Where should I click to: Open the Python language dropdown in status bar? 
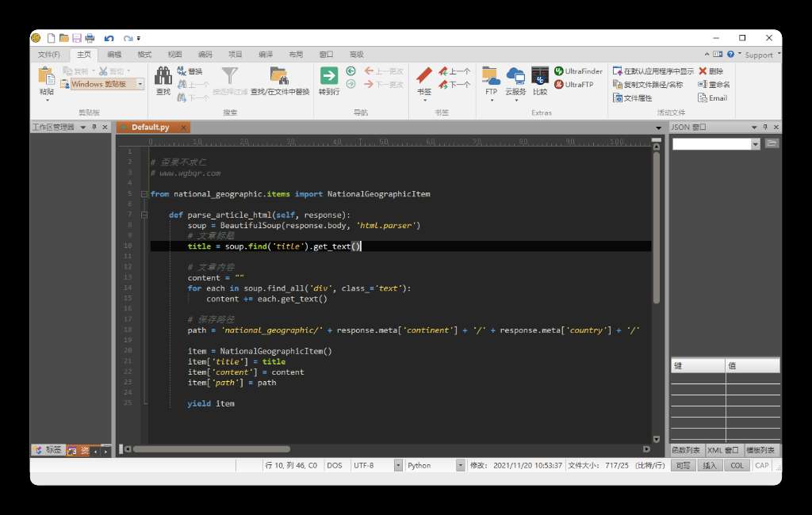click(460, 465)
